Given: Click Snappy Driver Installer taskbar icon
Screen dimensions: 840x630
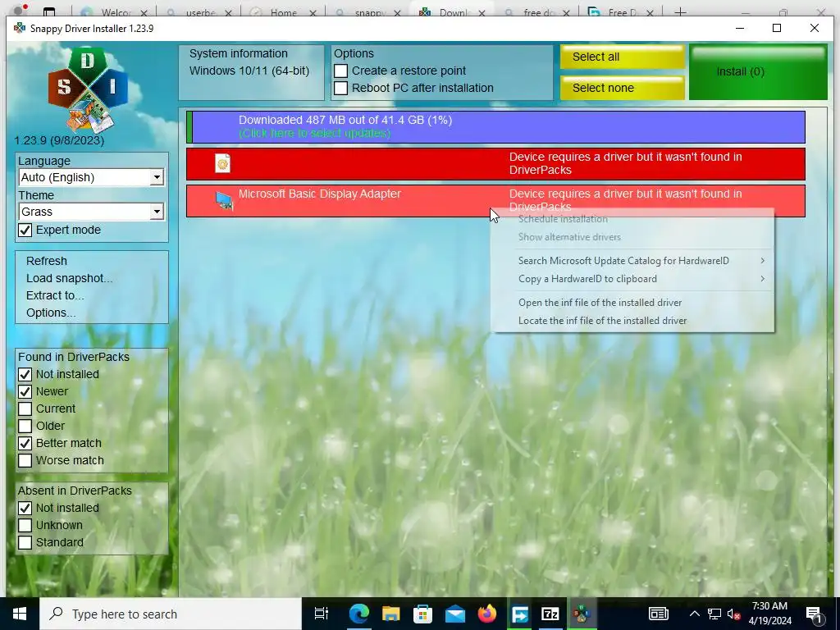Looking at the screenshot, I should point(582,614).
